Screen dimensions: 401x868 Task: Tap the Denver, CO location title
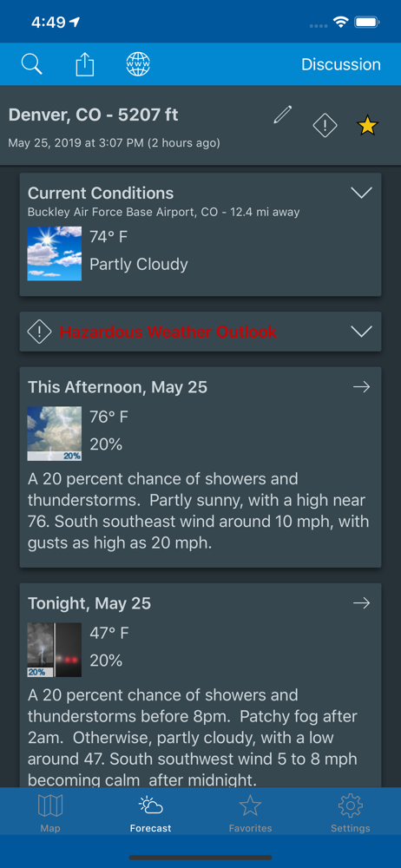click(93, 115)
